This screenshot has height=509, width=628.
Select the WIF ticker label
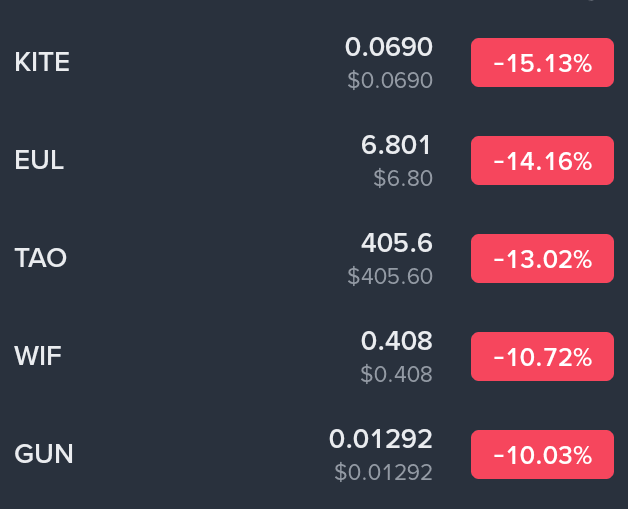38,356
